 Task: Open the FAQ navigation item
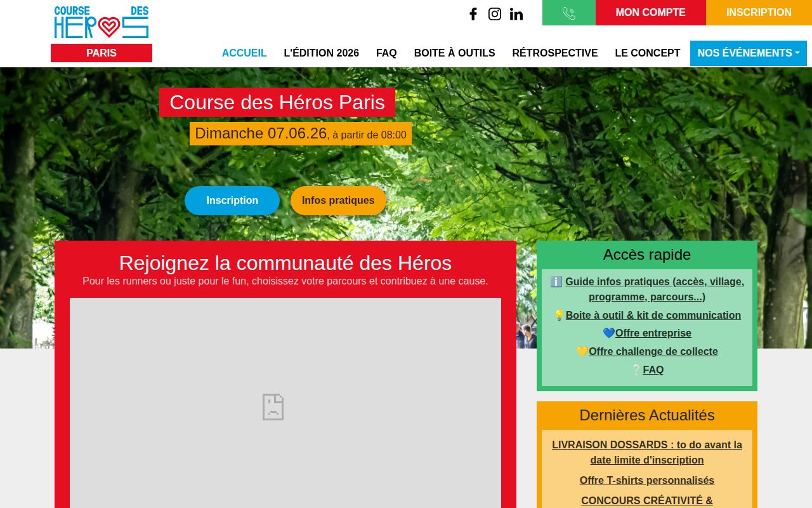pos(386,53)
